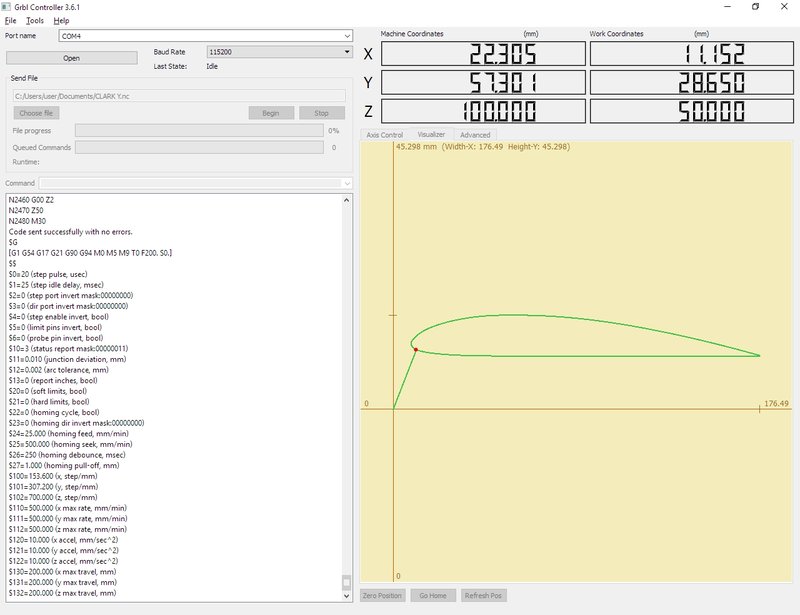The image size is (800, 615).
Task: Expand the Baud Rate 115200 dropdown
Action: click(x=347, y=52)
